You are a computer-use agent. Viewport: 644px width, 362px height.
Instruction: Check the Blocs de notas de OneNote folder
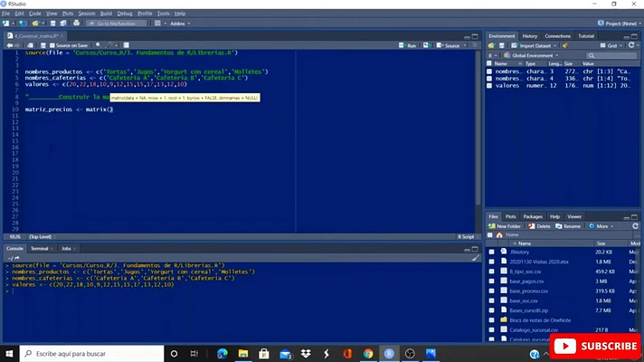click(492, 320)
